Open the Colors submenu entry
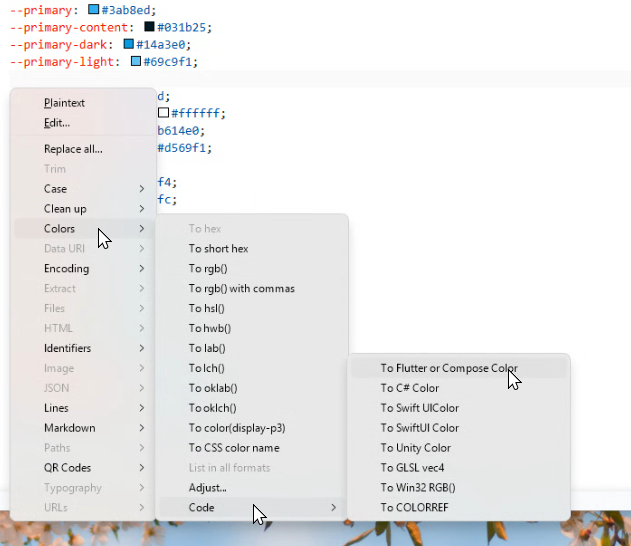631x546 pixels. [x=83, y=229]
